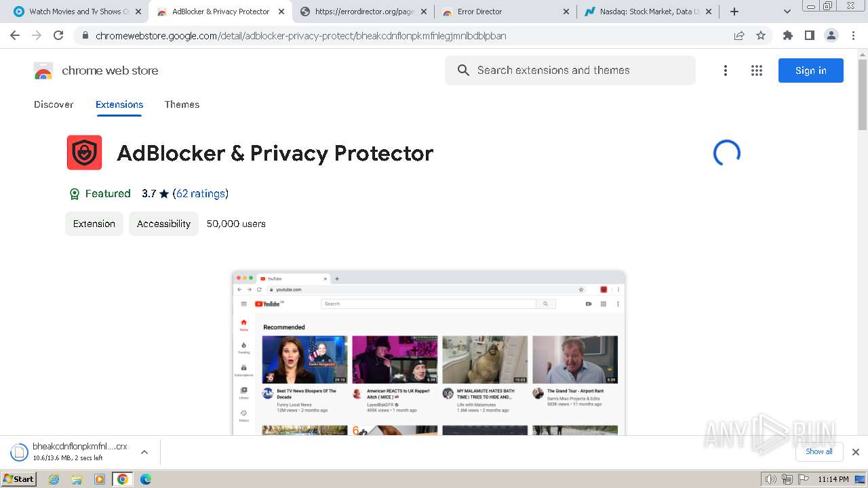Click Show all downloads button
Screen dimensions: 868x488
point(819,452)
